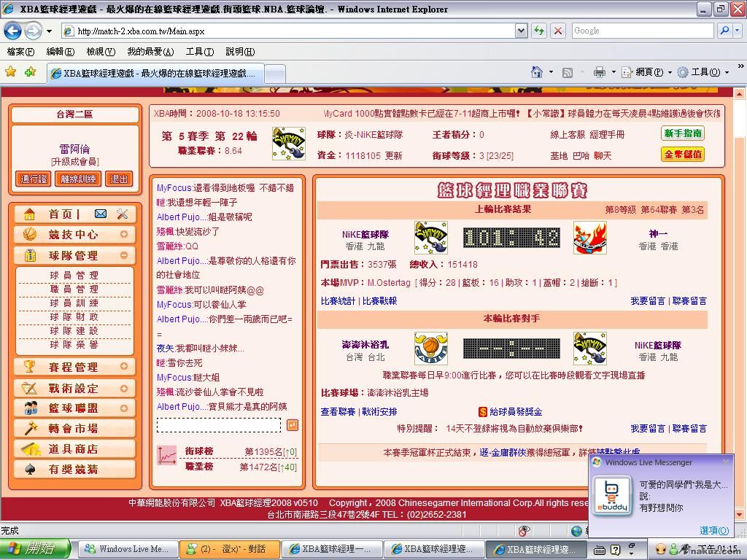747x560 pixels.
Task: Click the Stop loading red X icon
Action: (557, 31)
